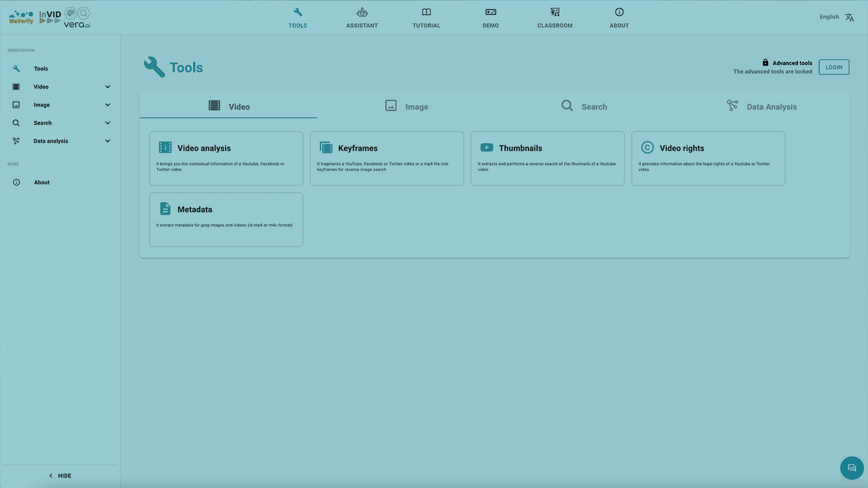868x488 pixels.
Task: Click the LOGIN button
Action: coord(833,67)
